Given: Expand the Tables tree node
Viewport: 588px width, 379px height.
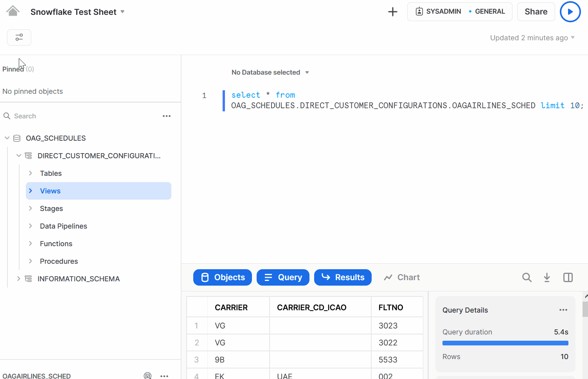Looking at the screenshot, I should 31,173.
